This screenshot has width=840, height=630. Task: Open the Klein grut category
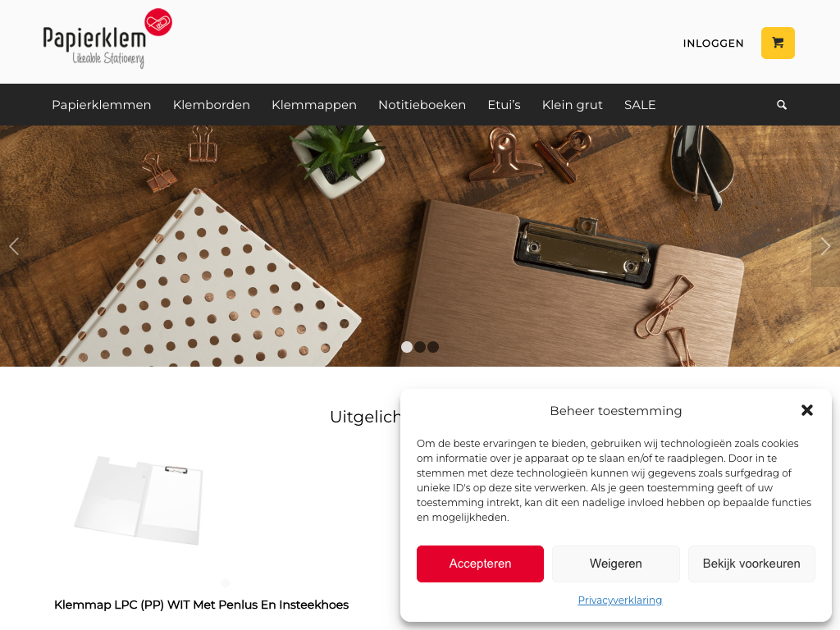tap(572, 105)
